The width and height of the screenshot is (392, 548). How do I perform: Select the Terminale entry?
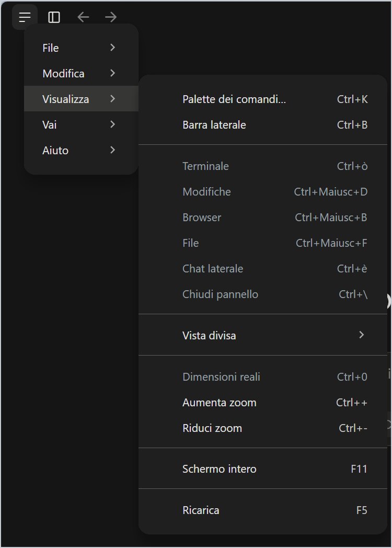(263, 166)
